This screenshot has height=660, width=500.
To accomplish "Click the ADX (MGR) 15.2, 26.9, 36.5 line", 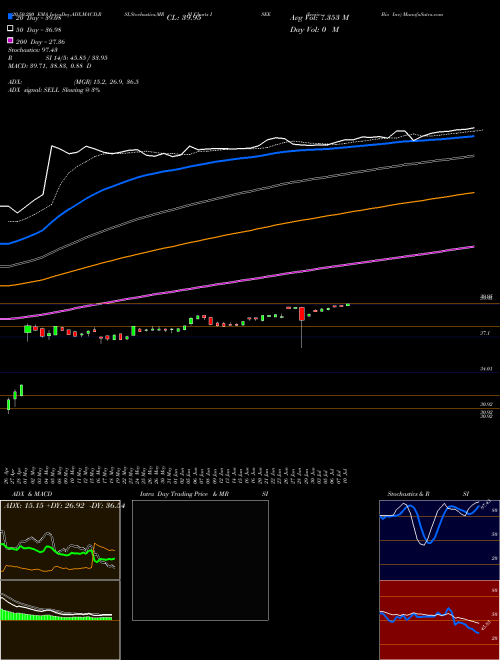I will tap(74, 82).
